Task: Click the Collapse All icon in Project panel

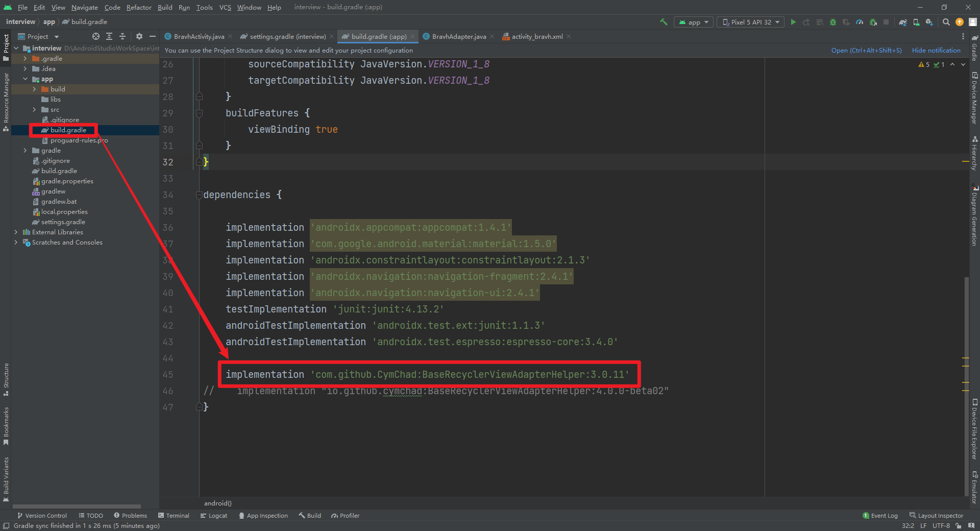Action: [x=122, y=36]
